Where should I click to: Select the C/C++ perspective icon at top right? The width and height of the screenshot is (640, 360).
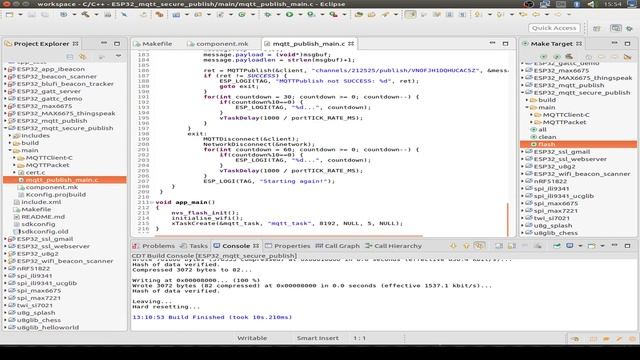pyautogui.click(x=616, y=28)
